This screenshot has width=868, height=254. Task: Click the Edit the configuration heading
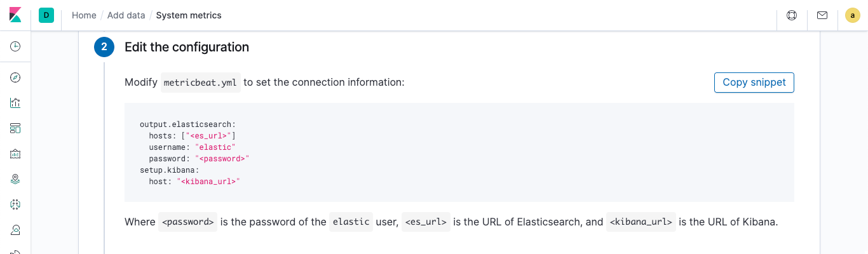coord(187,47)
